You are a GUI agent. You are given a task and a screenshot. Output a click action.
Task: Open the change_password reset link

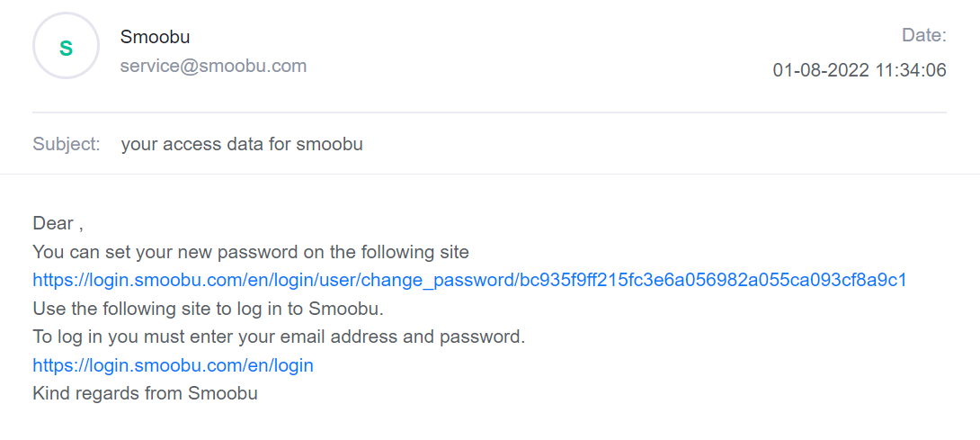[x=469, y=280]
